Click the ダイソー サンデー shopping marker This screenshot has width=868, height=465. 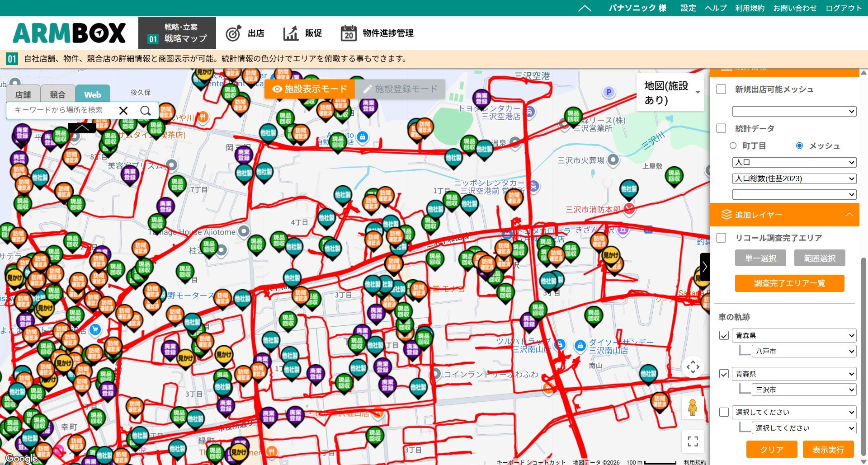(580, 346)
